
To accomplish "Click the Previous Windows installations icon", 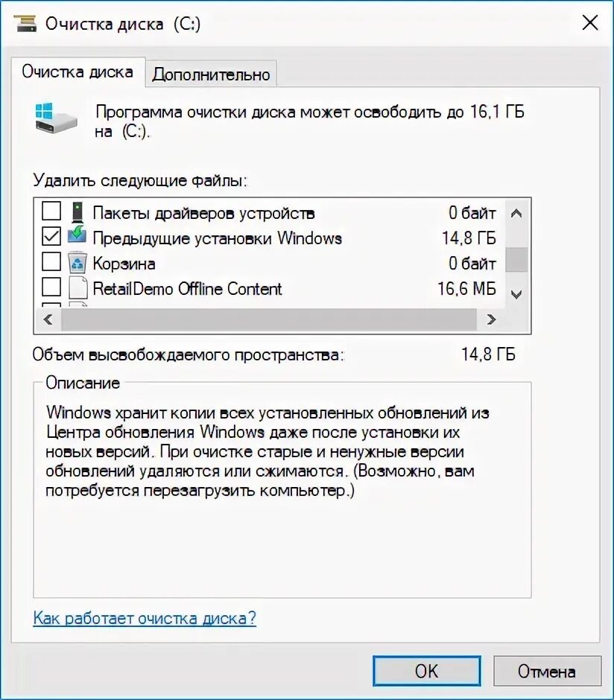I will pyautogui.click(x=77, y=236).
